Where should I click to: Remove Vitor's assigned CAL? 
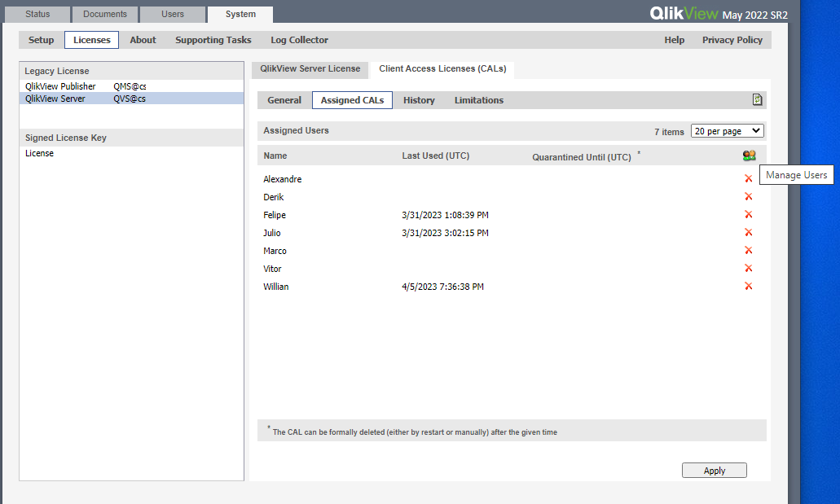click(x=749, y=269)
